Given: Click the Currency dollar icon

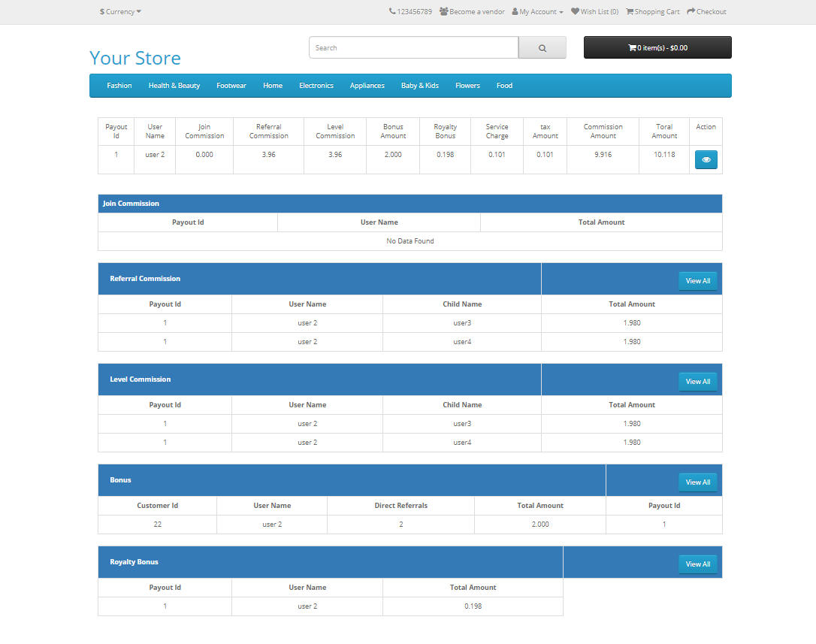Looking at the screenshot, I should (x=102, y=11).
